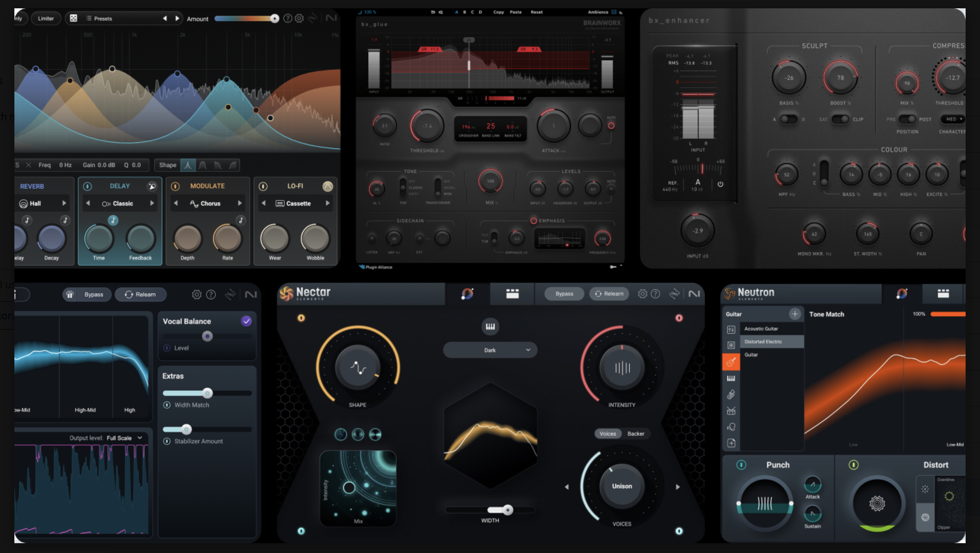980x553 pixels.
Task: Open help in the top-left effects plugin
Action: pyautogui.click(x=288, y=18)
